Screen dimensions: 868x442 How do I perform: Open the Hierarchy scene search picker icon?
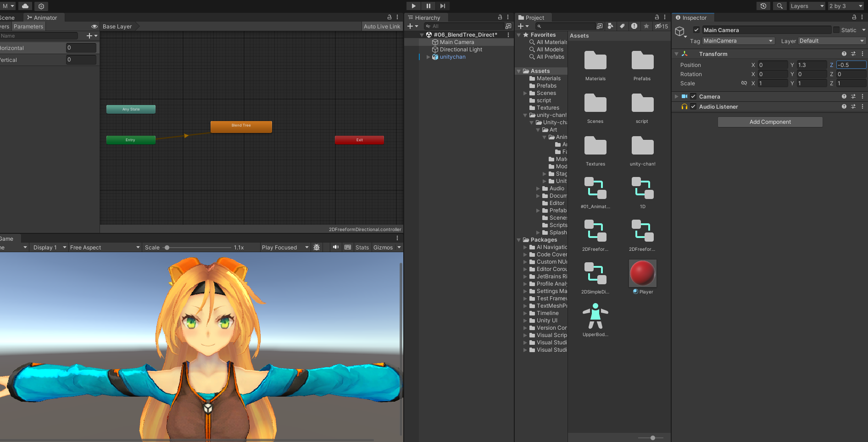pos(508,26)
